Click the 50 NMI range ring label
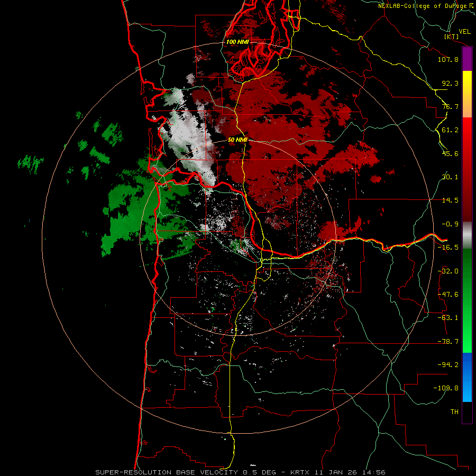476x476 pixels. pyautogui.click(x=237, y=140)
